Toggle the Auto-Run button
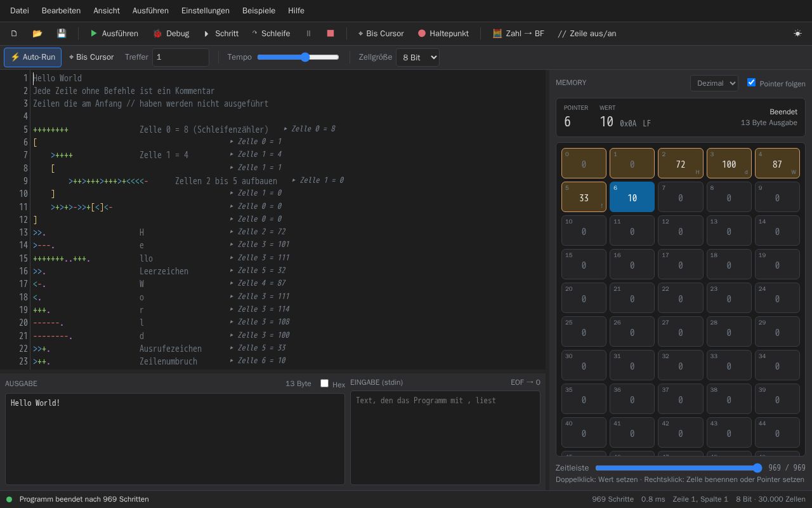 click(33, 57)
